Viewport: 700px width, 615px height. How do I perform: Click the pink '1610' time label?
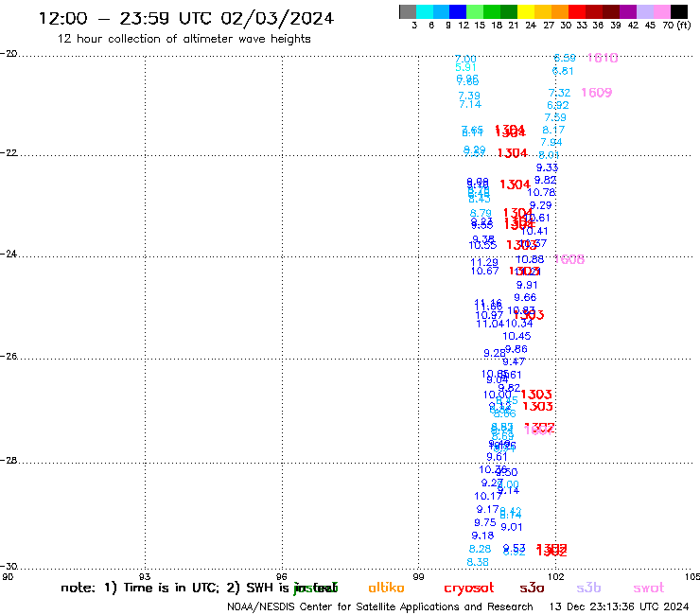tap(603, 58)
